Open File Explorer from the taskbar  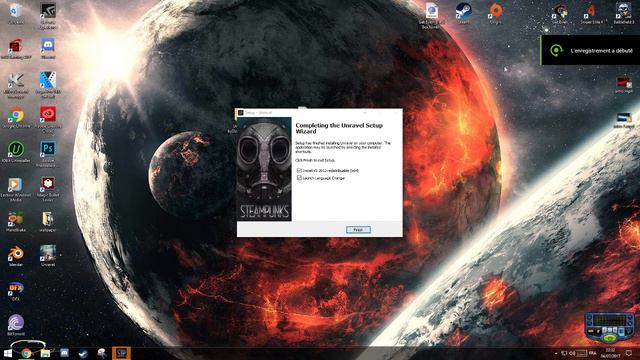click(x=45, y=353)
